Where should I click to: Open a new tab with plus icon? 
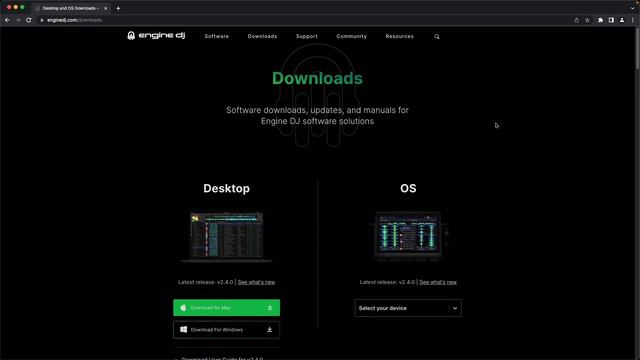coord(118,8)
